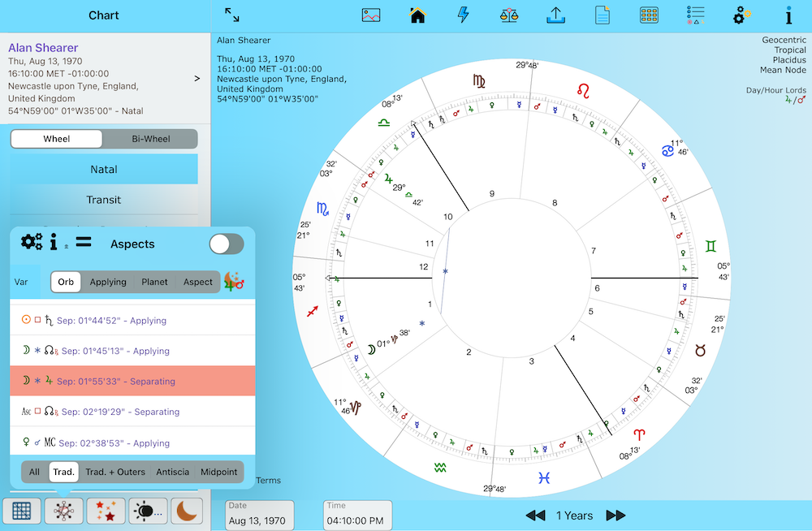The width and height of the screenshot is (812, 531).
Task: Click the share/export upload icon
Action: pos(555,15)
